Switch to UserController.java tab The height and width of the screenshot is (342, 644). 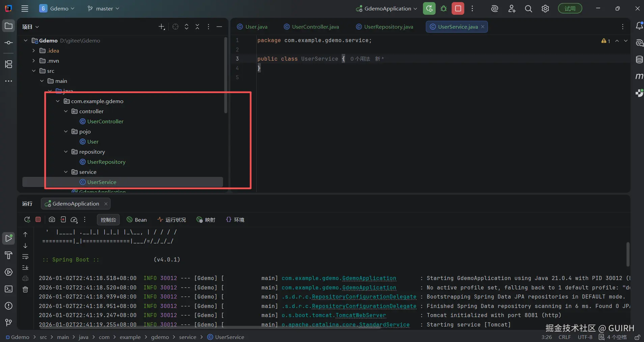315,27
